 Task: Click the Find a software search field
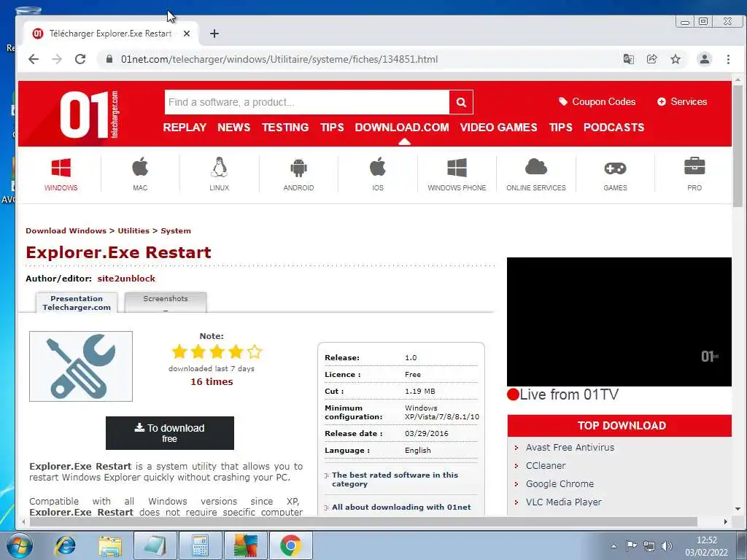[x=307, y=102]
